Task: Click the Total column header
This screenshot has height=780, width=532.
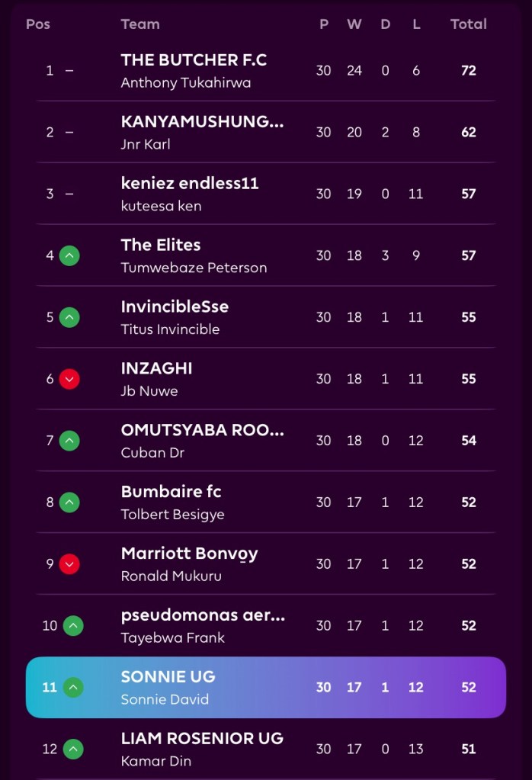Action: [x=468, y=24]
